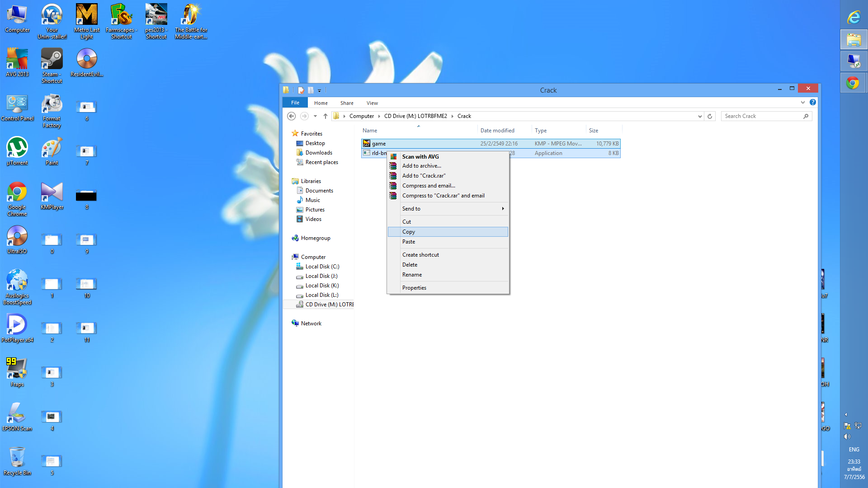Image resolution: width=868 pixels, height=488 pixels.
Task: Select Properties in the context menu
Action: 414,288
